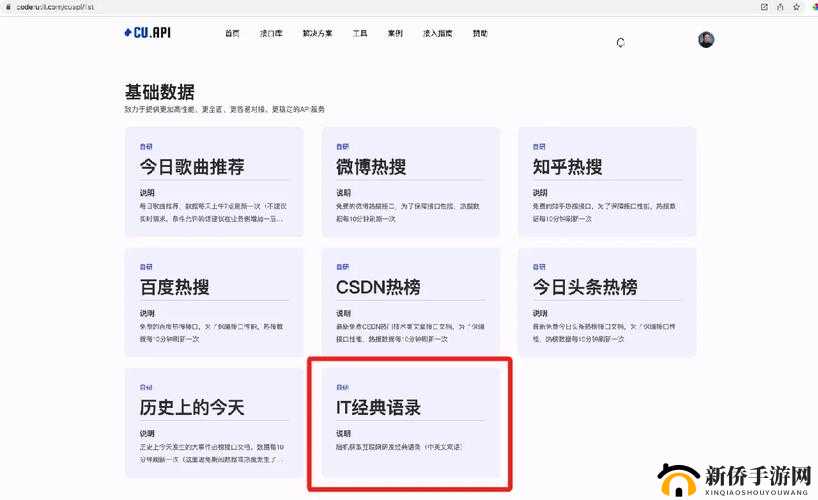
Task: Open the CSDN热榜 API card
Action: [x=411, y=302]
